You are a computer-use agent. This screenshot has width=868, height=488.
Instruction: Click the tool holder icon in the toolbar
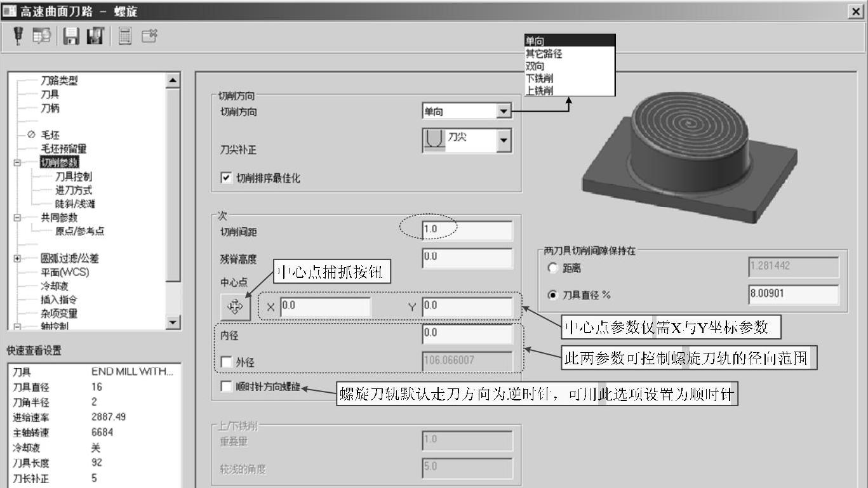pyautogui.click(x=19, y=37)
